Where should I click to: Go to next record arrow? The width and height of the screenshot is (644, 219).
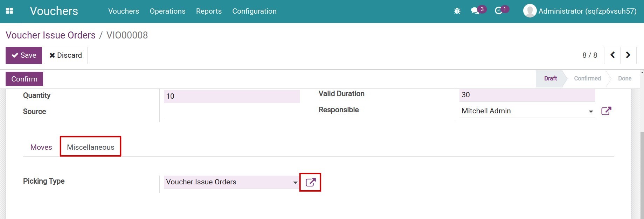[628, 55]
